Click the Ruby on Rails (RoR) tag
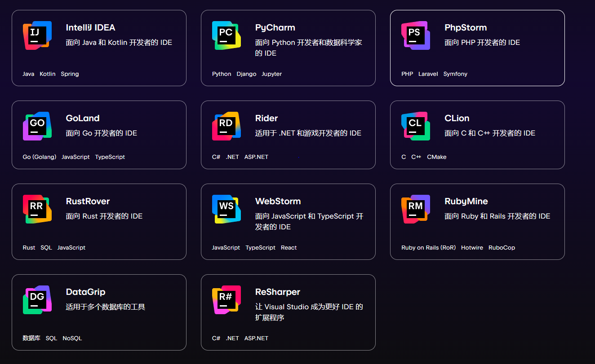 (429, 248)
